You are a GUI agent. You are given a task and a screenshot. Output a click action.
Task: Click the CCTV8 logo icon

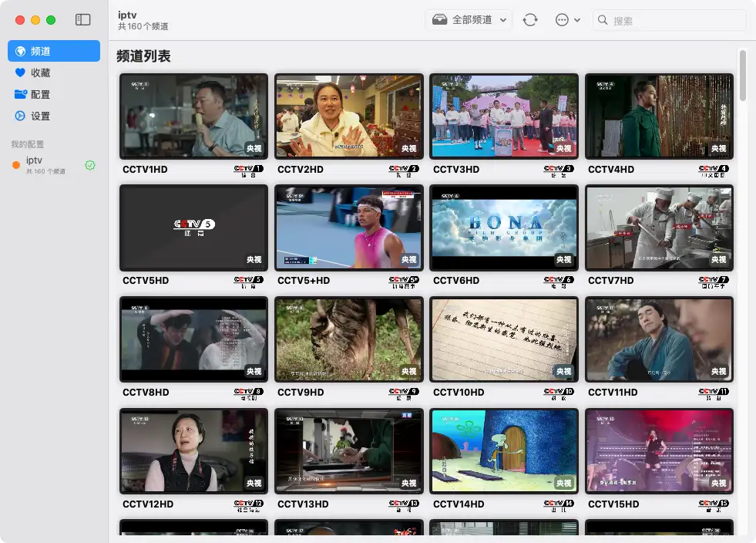(249, 394)
